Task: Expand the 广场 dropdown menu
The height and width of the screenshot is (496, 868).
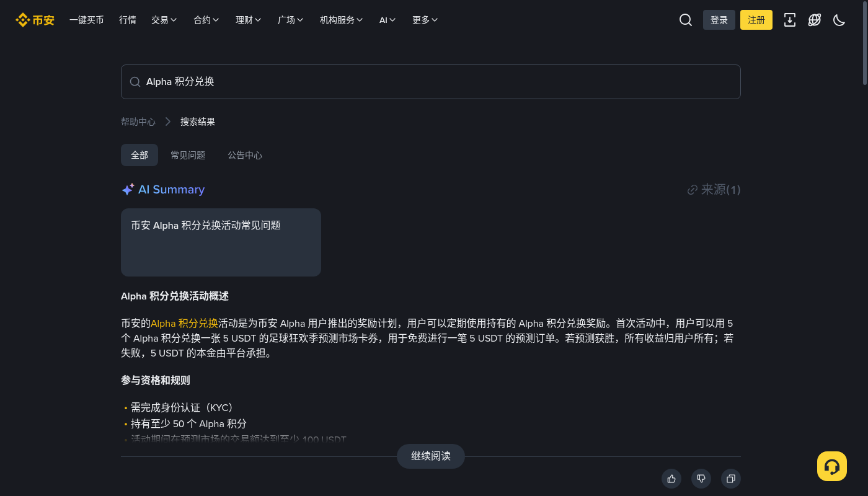Action: [x=291, y=20]
